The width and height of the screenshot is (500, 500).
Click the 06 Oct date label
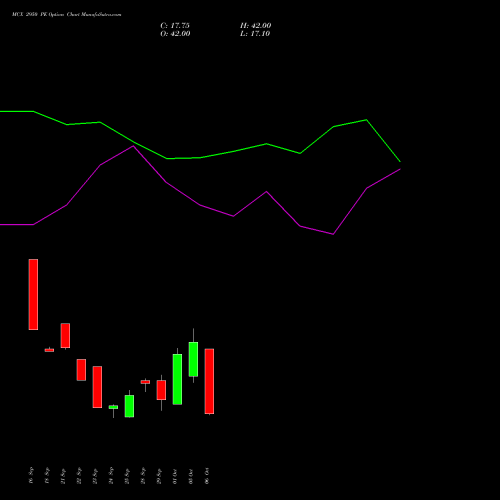tap(207, 476)
